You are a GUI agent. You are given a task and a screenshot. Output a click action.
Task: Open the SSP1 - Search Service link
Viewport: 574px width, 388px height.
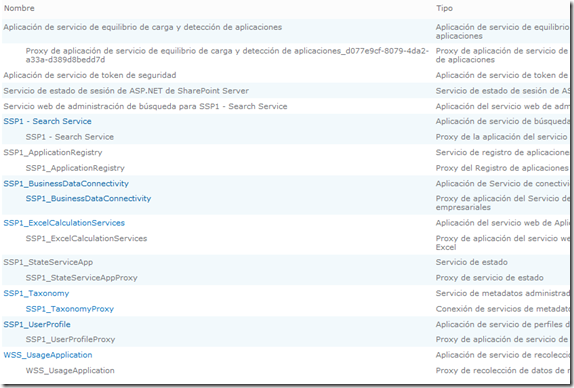click(47, 121)
